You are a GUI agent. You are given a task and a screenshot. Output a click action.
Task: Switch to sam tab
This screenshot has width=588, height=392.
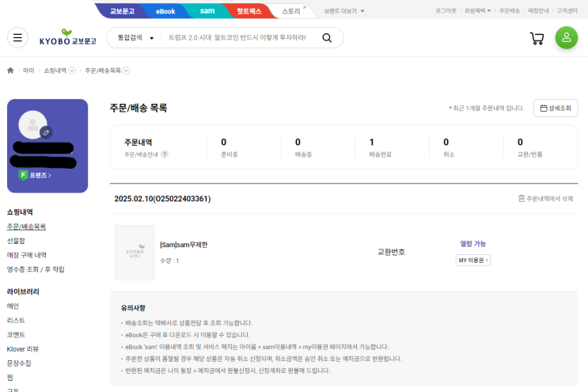click(x=207, y=11)
